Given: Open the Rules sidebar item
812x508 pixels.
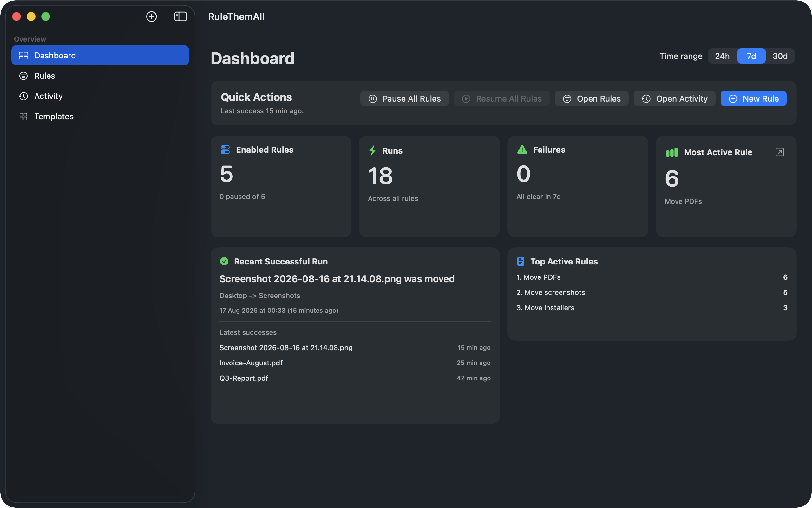Looking at the screenshot, I should point(100,76).
